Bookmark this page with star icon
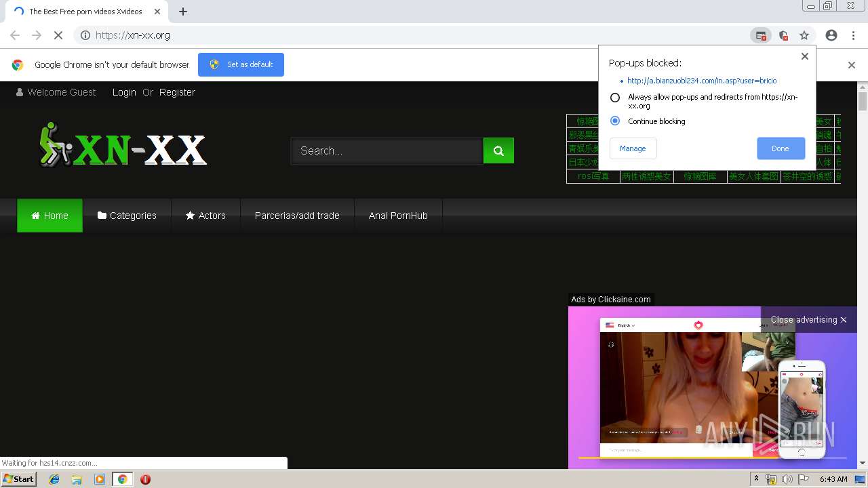 tap(804, 35)
